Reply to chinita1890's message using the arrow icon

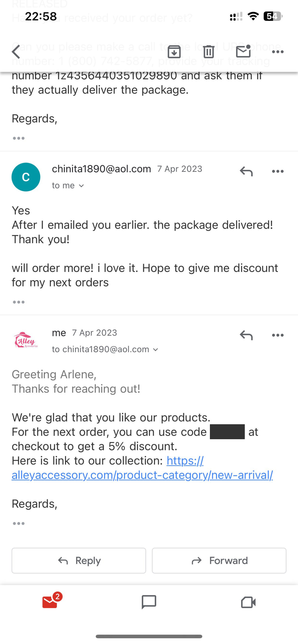[246, 172]
